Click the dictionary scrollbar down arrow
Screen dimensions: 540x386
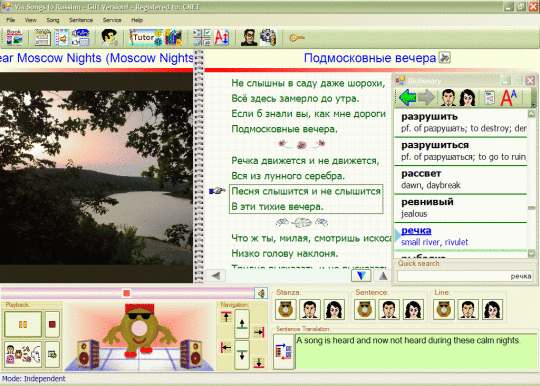pos(531,254)
